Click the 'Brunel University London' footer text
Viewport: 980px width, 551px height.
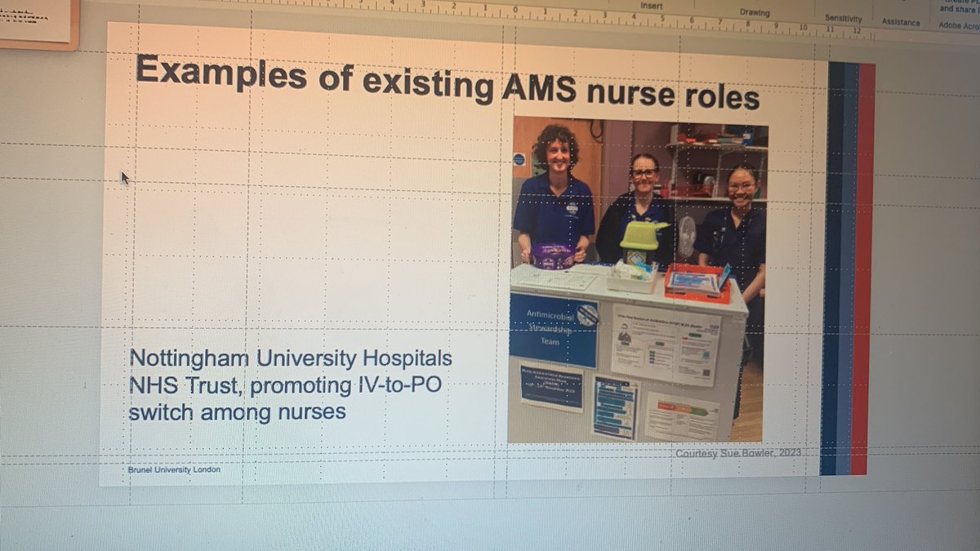[174, 469]
